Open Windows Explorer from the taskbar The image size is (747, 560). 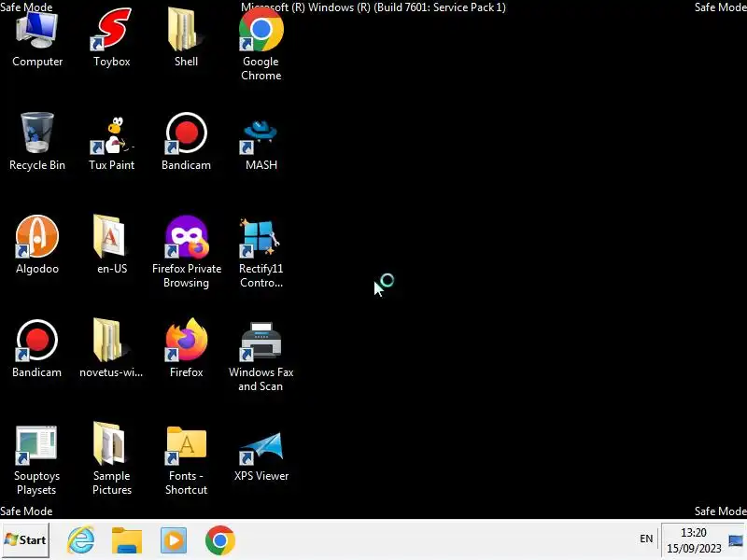coord(127,540)
